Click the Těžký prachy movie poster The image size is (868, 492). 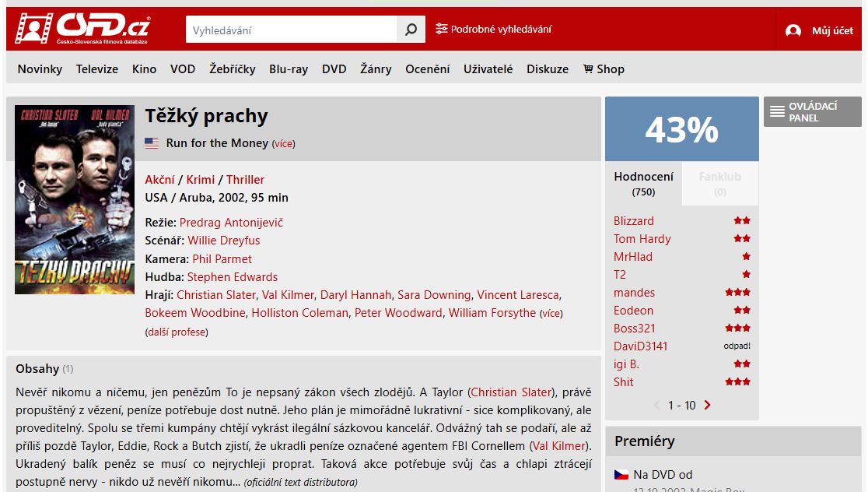[x=75, y=199]
